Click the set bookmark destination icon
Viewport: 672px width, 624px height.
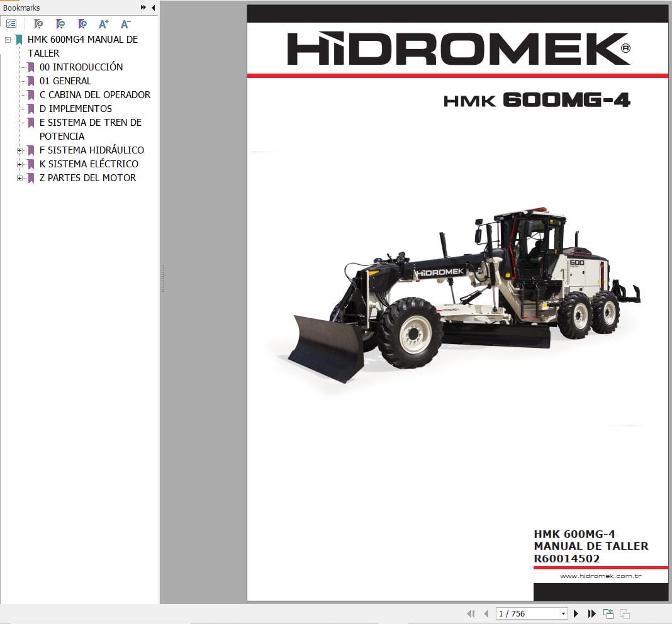[82, 24]
